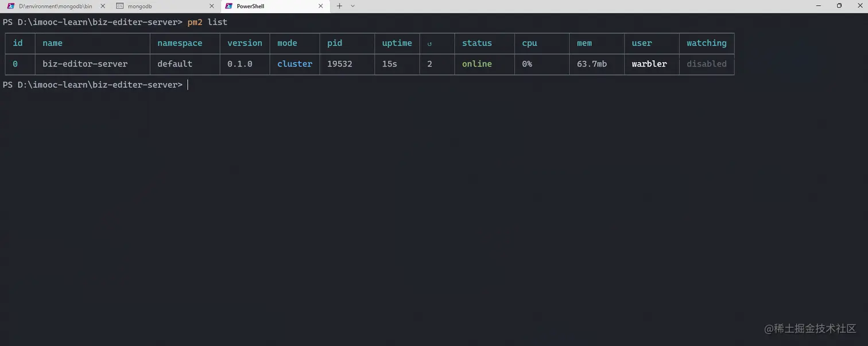Close the D:\environment\mongodb\bin tab
The width and height of the screenshot is (868, 346).
(x=102, y=6)
